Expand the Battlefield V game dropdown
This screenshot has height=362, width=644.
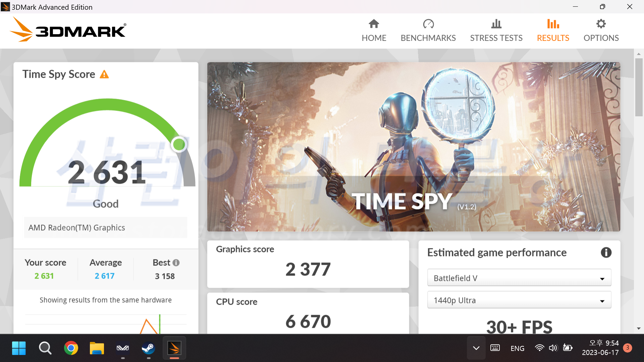pyautogui.click(x=519, y=278)
